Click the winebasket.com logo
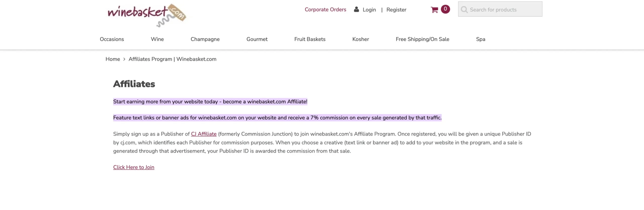644x210 pixels. coord(147,15)
